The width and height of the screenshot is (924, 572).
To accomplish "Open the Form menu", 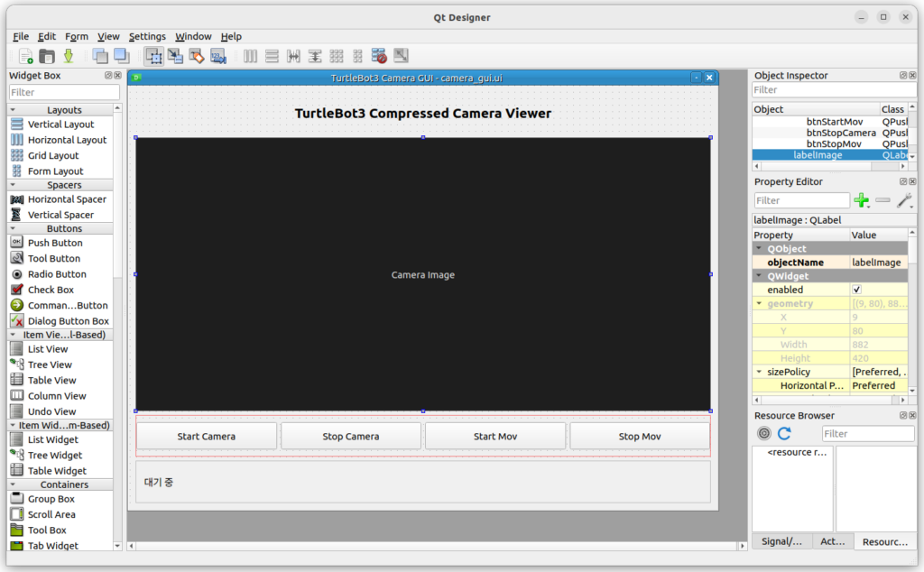I will pos(77,36).
